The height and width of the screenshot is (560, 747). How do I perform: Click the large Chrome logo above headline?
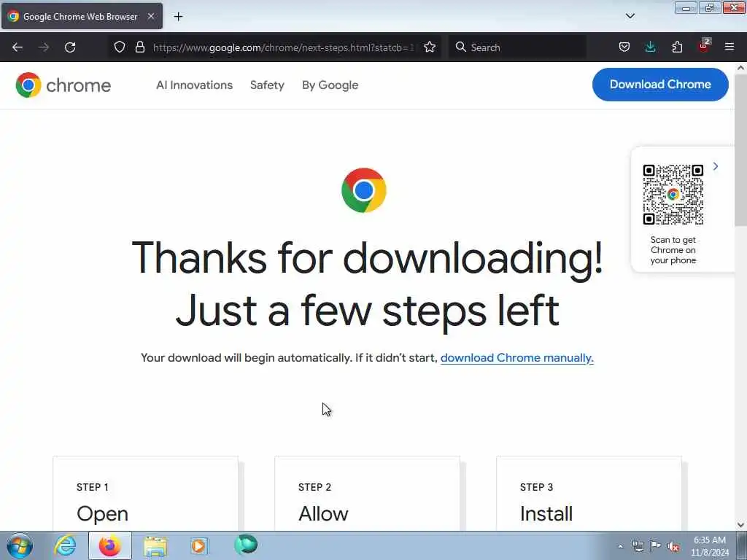363,190
